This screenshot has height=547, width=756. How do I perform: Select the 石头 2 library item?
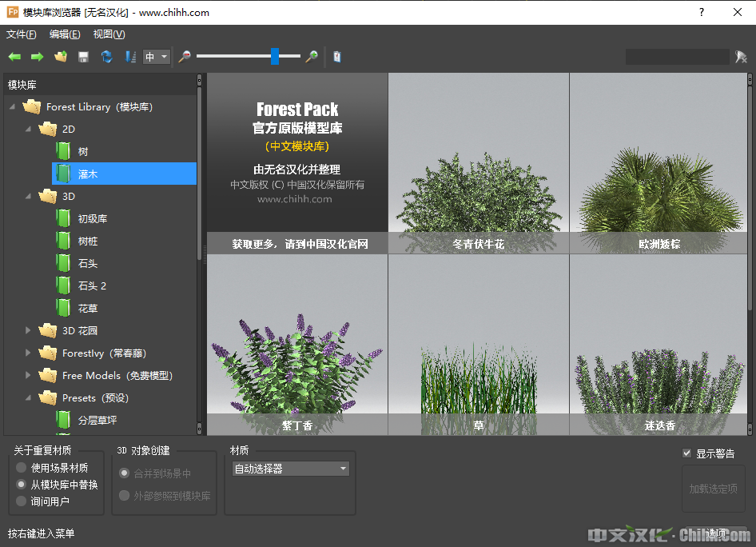coord(92,285)
